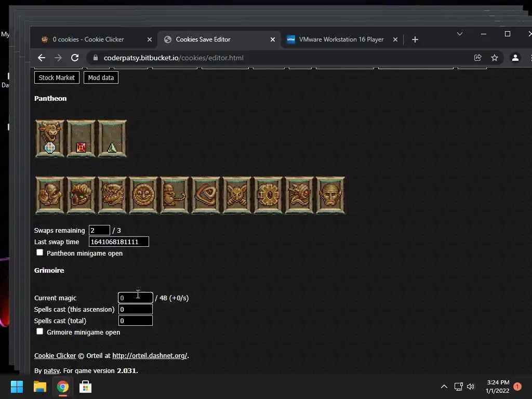
Task: Select the first god icon in the roster row
Action: [49, 195]
